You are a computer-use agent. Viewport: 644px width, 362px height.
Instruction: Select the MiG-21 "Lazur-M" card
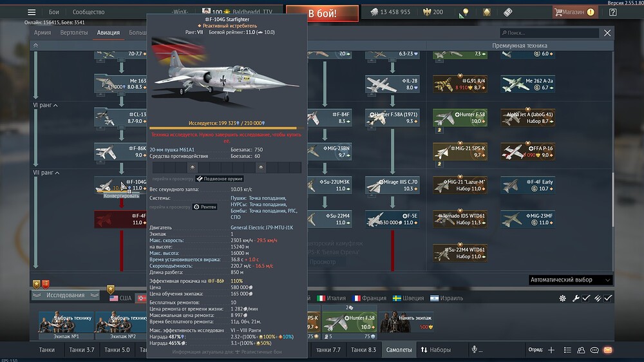(x=460, y=186)
